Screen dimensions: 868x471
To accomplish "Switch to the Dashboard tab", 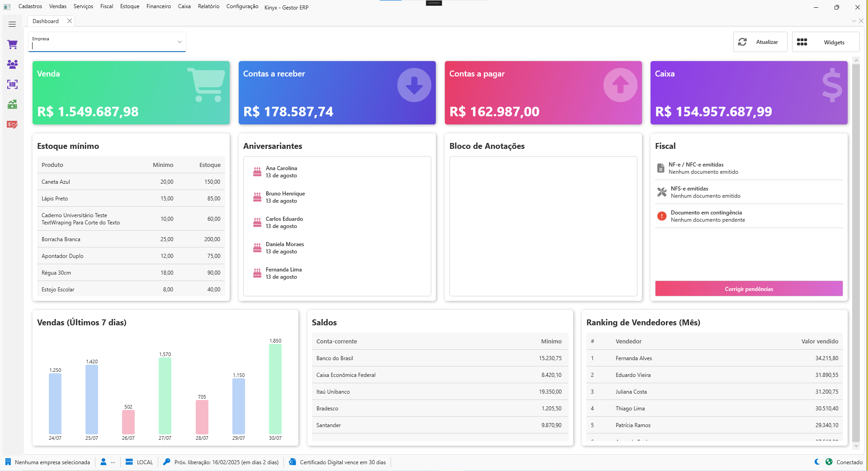I will coord(46,21).
